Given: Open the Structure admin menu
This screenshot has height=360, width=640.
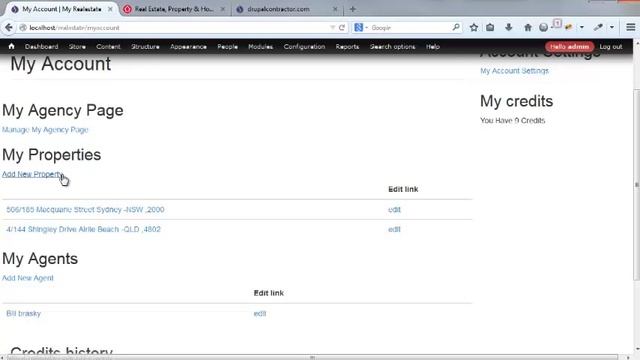Looking at the screenshot, I should 145,47.
